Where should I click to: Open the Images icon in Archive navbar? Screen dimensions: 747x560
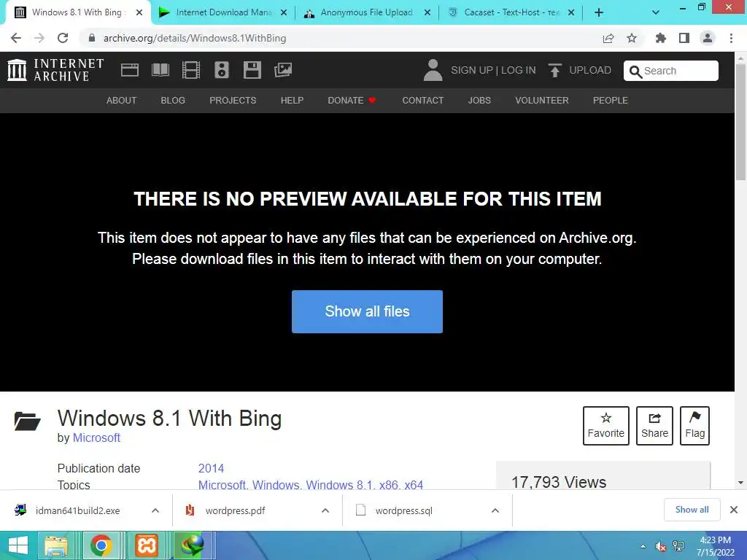pos(283,70)
